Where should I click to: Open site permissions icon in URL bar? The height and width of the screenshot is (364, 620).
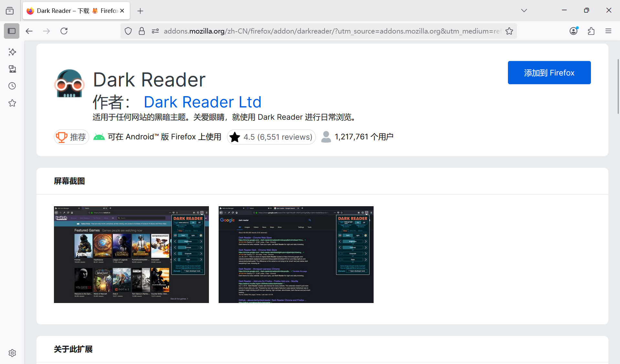[155, 31]
